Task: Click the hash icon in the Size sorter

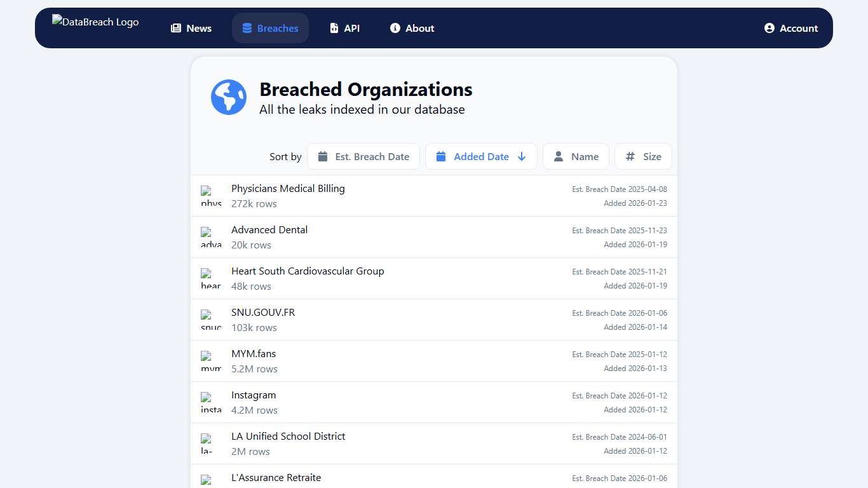Action: coord(629,156)
